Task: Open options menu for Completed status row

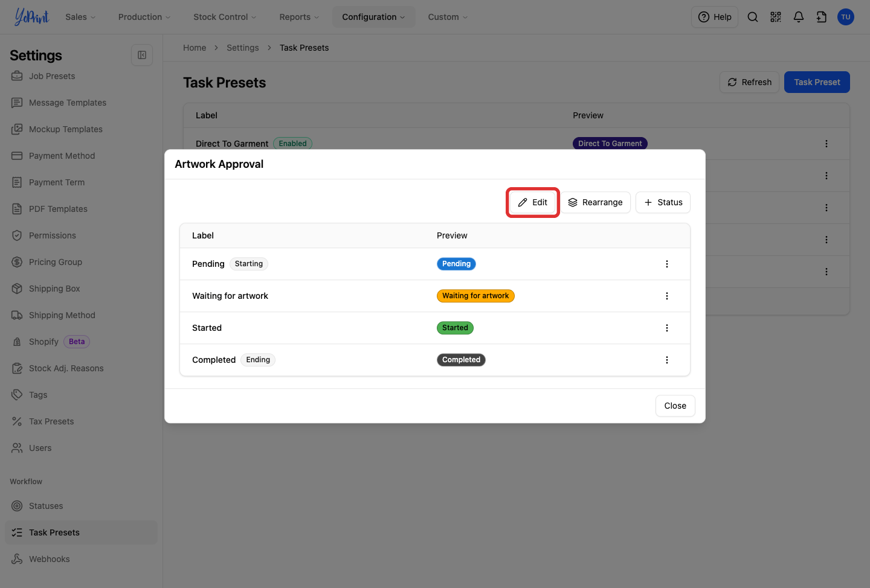Action: click(667, 360)
